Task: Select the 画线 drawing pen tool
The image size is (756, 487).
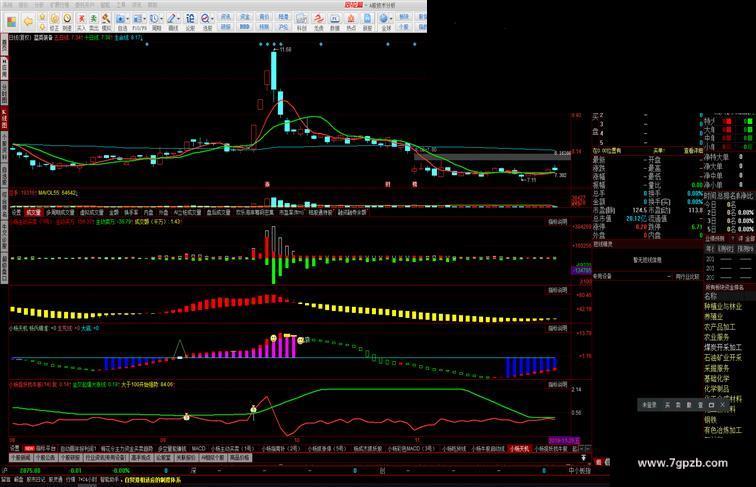Action: (172, 22)
